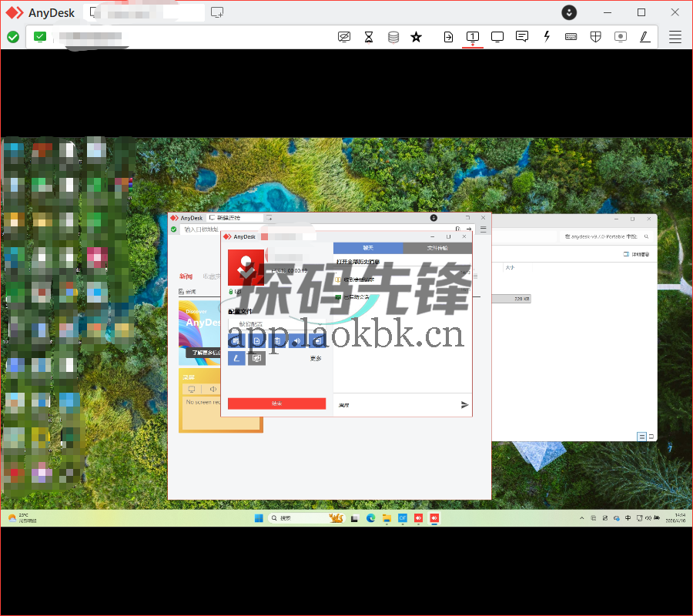Mute remote audio with the speaker icon
This screenshot has height=616, width=693.
296,340
